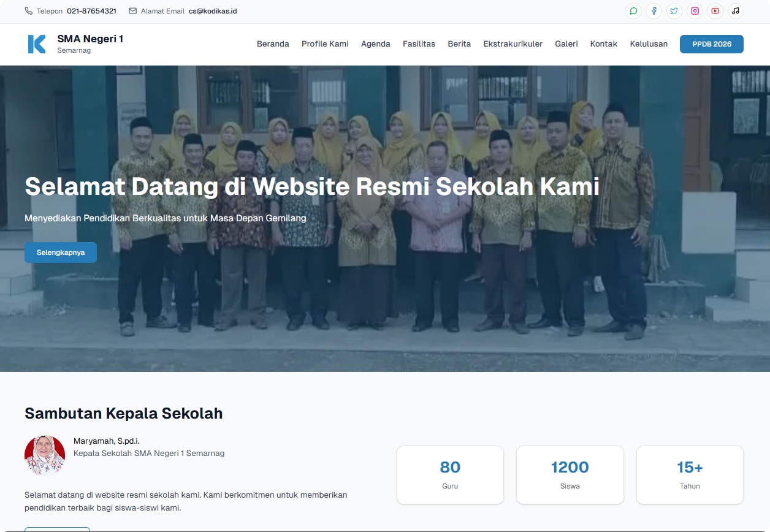
Task: Open the Instagram icon
Action: (695, 11)
